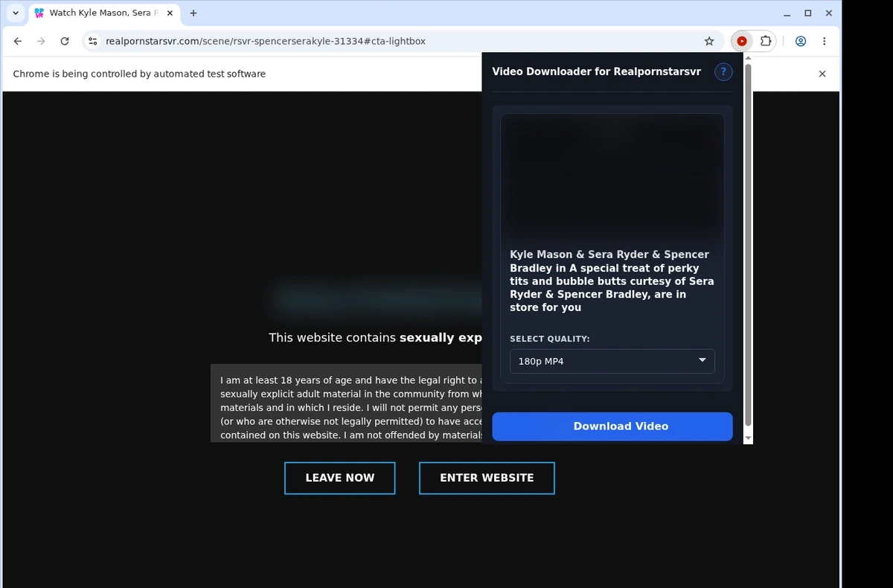Open the tab search dropdown arrow

pos(15,13)
